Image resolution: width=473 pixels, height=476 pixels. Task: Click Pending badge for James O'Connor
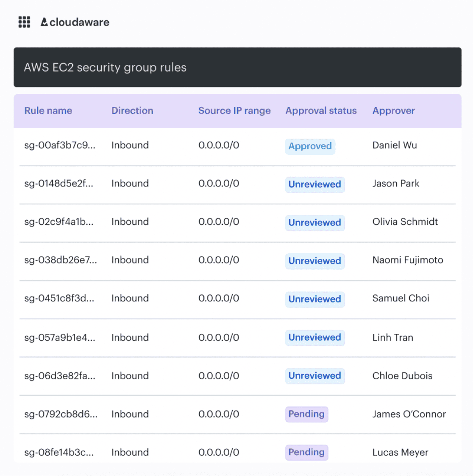pyautogui.click(x=306, y=414)
